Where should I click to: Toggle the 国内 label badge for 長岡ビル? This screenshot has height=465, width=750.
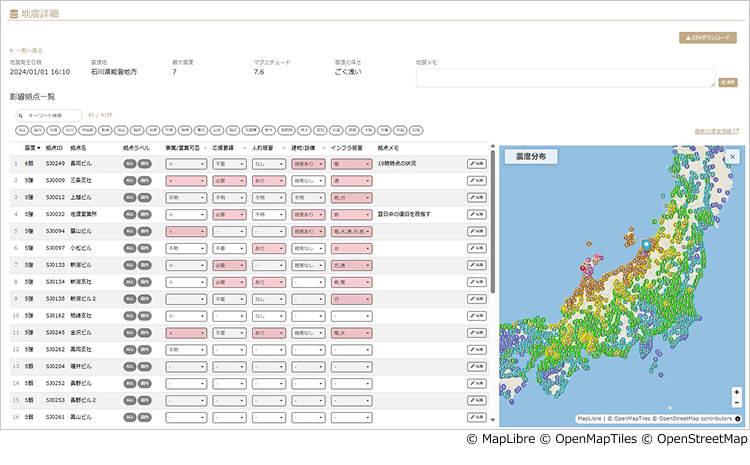[x=144, y=162]
